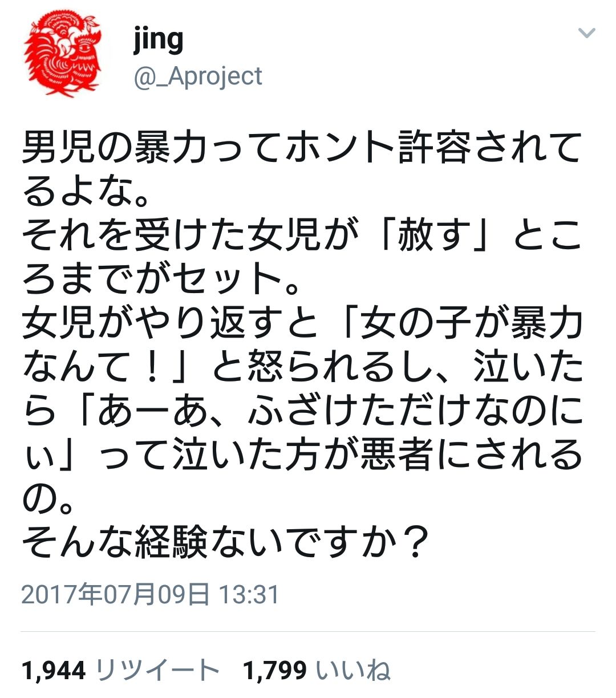Click the いいね label

353,670
